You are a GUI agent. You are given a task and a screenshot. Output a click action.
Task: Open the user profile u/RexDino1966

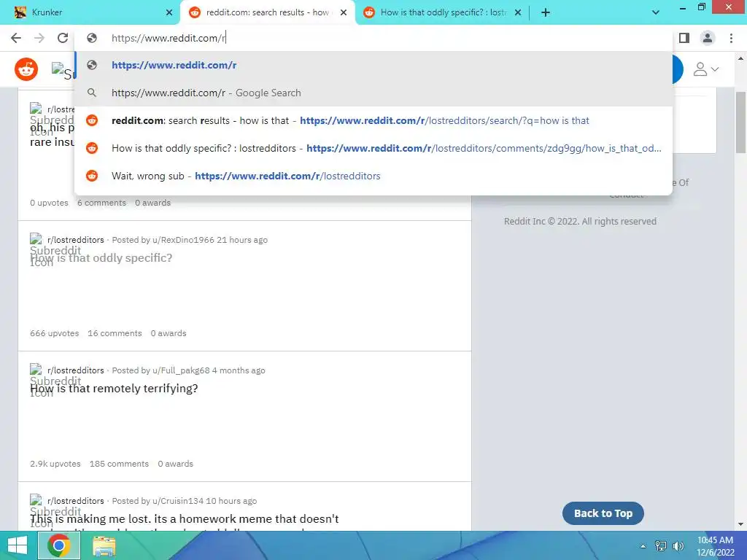click(183, 240)
